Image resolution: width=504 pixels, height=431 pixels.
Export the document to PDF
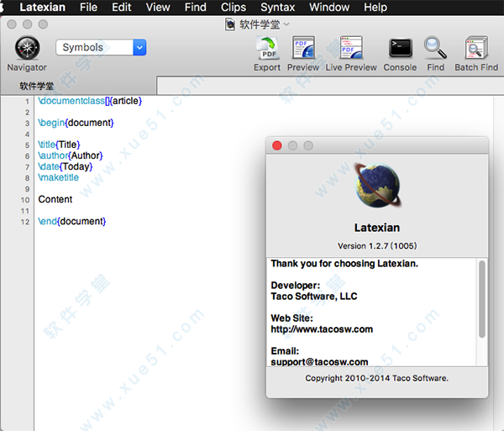pos(267,49)
